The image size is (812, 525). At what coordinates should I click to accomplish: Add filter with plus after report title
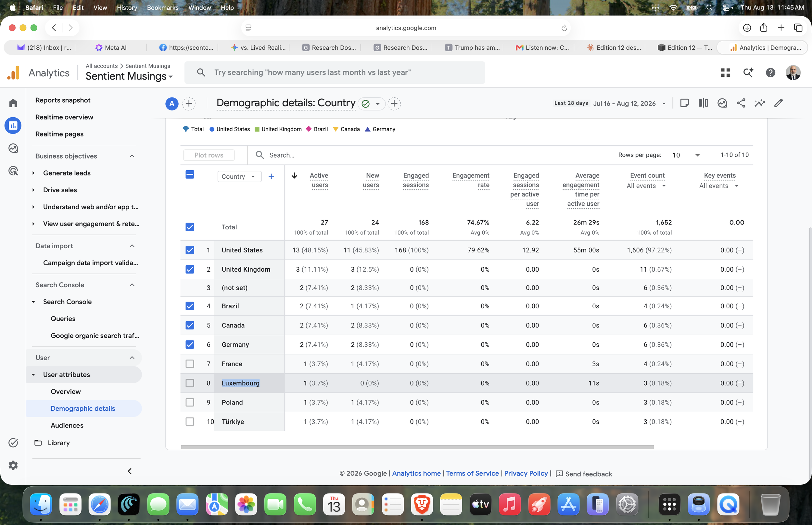[x=394, y=103]
